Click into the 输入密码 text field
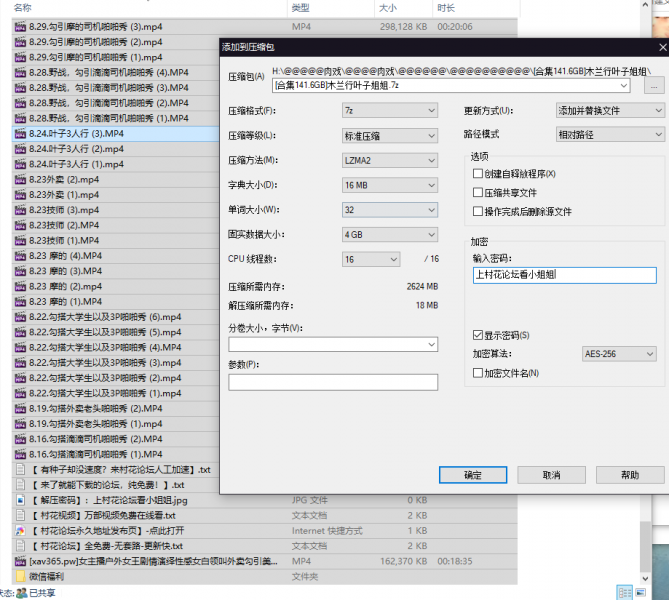Screen dimensions: 669x600 pyautogui.click(x=563, y=275)
